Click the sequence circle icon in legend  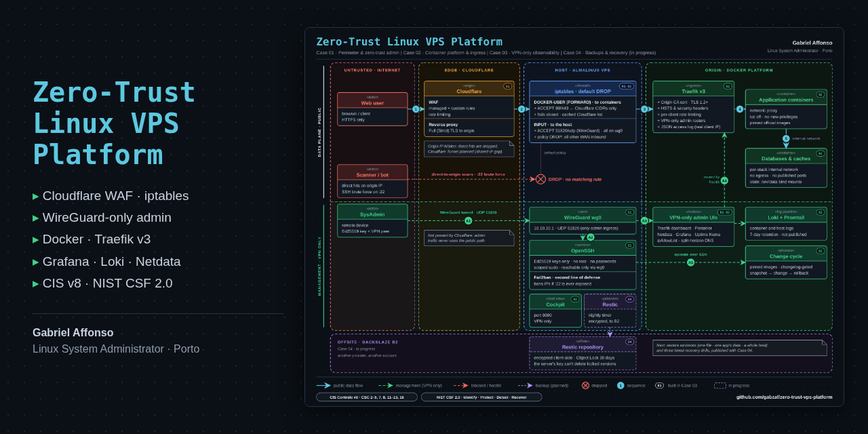[620, 385]
